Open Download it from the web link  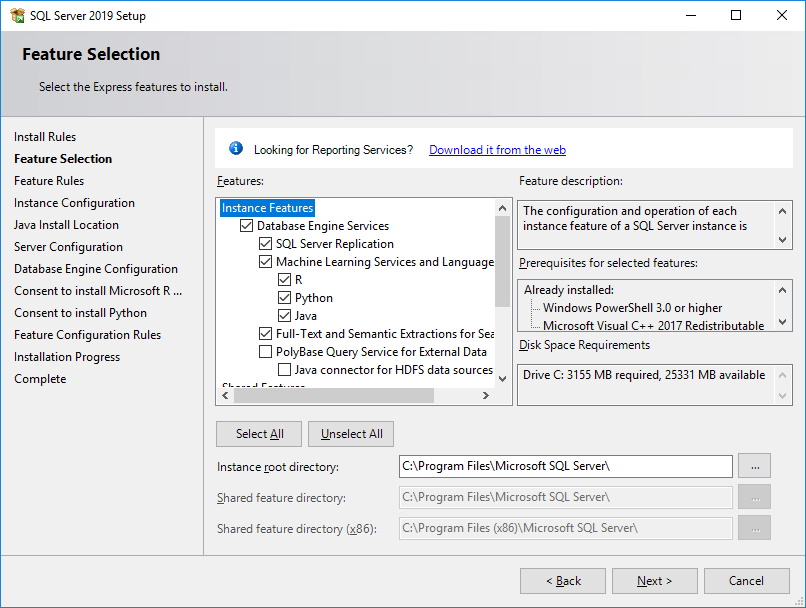click(x=497, y=150)
